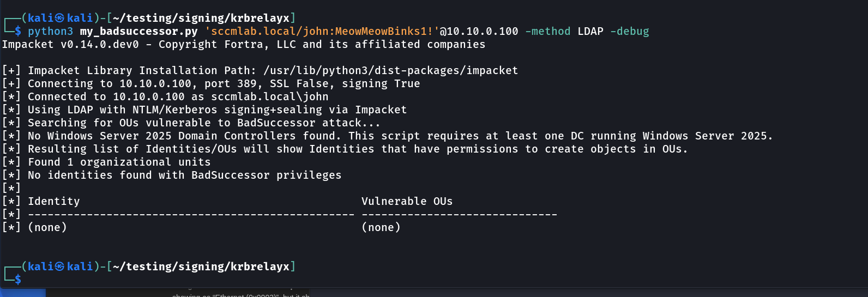Viewport: 868px width, 297px height.
Task: Click the 'Connected to 10.10.0.100 as sccmlab.local\john' line
Action: (178, 97)
